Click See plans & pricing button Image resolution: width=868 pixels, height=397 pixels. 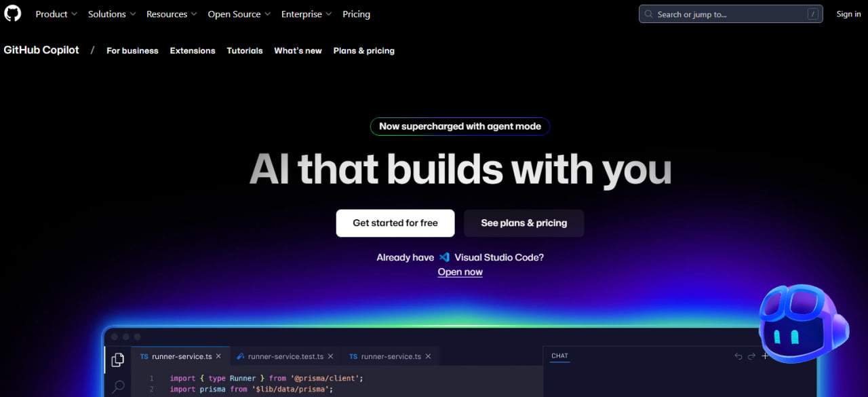pos(524,223)
